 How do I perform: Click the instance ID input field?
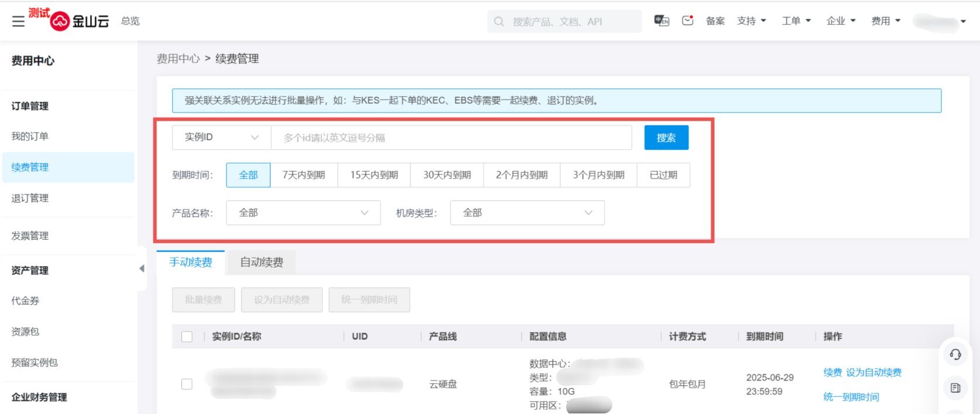point(451,138)
